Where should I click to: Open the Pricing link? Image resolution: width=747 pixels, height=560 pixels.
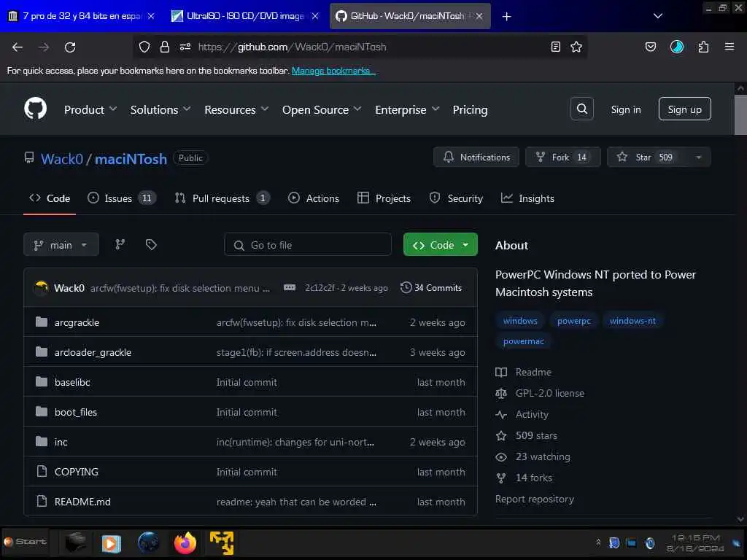470,109
